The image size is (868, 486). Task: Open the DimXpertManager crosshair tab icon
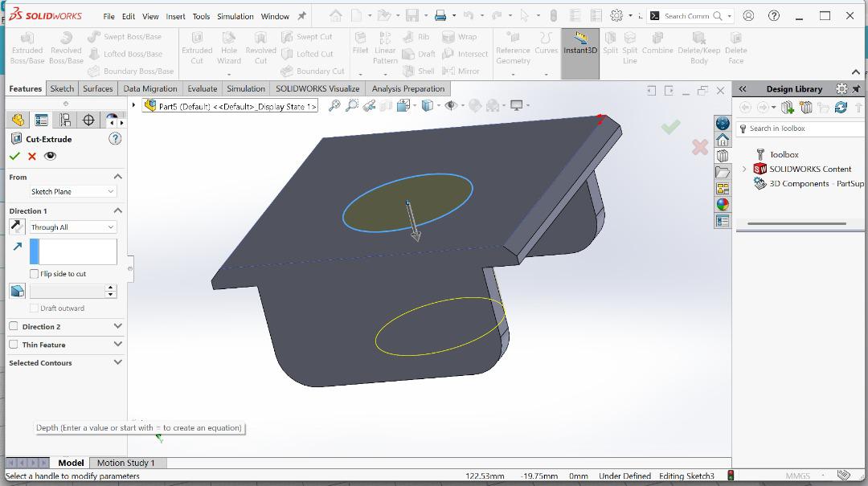click(x=88, y=120)
